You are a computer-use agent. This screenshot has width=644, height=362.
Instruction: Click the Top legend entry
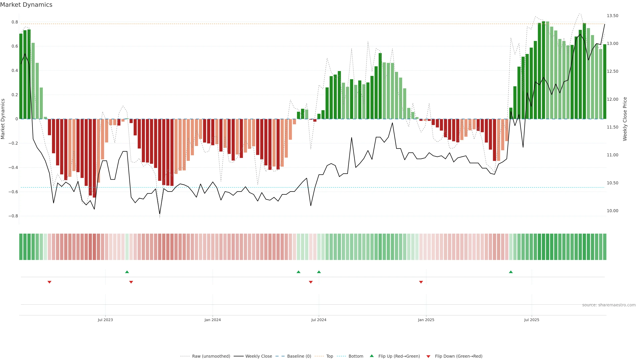tap(330, 356)
